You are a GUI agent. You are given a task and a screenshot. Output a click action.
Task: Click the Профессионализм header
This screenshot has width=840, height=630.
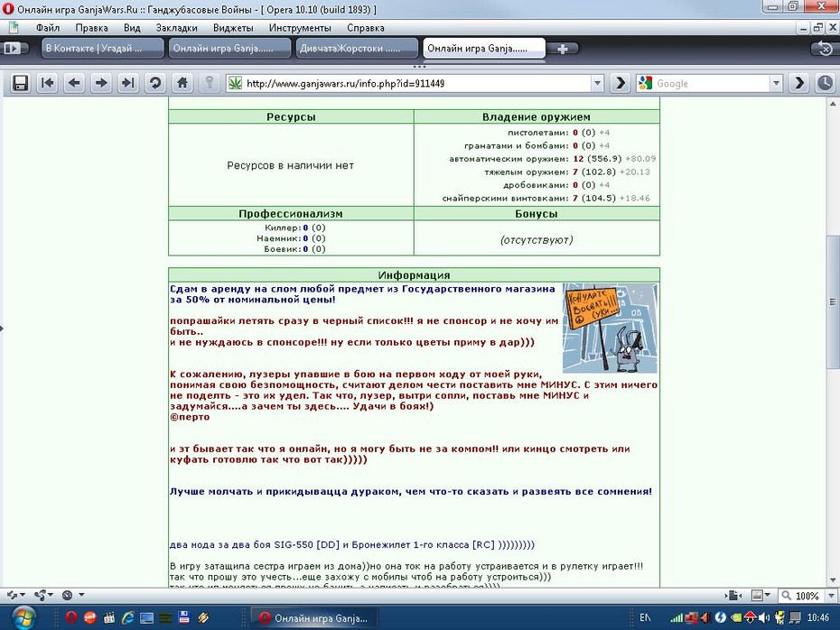point(290,214)
